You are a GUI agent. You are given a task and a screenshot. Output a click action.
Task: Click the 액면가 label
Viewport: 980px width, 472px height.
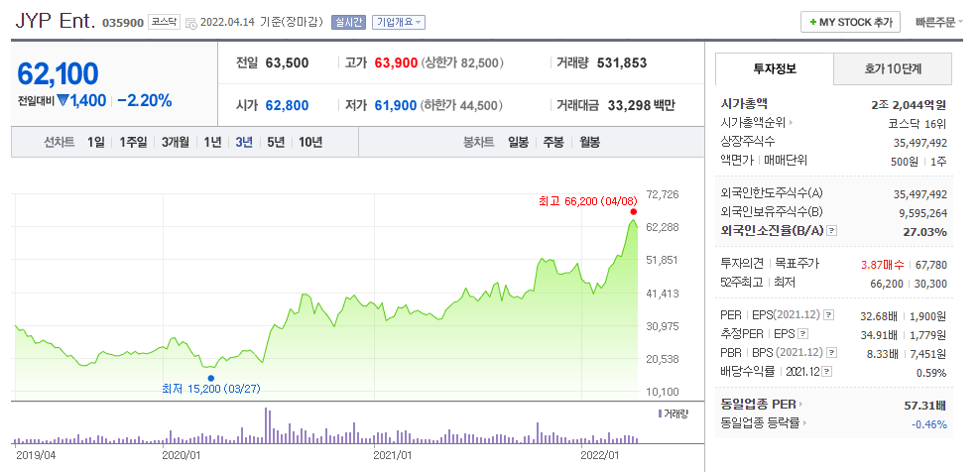pos(736,160)
